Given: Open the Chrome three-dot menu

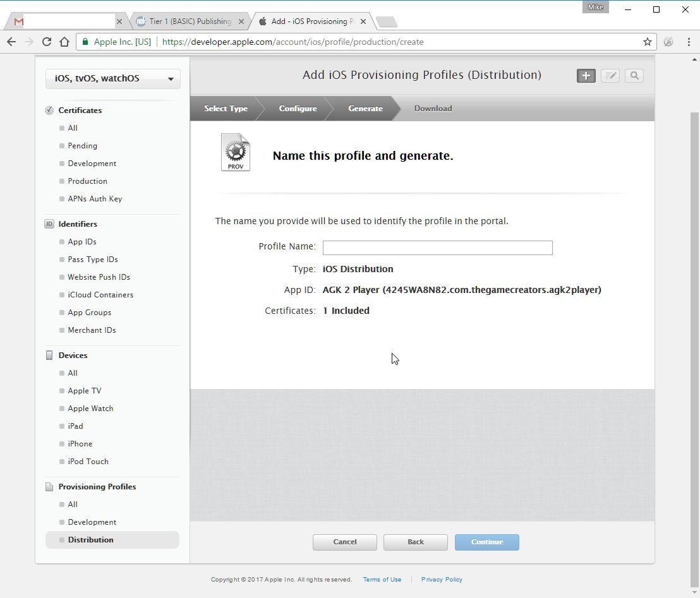Looking at the screenshot, I should (689, 42).
